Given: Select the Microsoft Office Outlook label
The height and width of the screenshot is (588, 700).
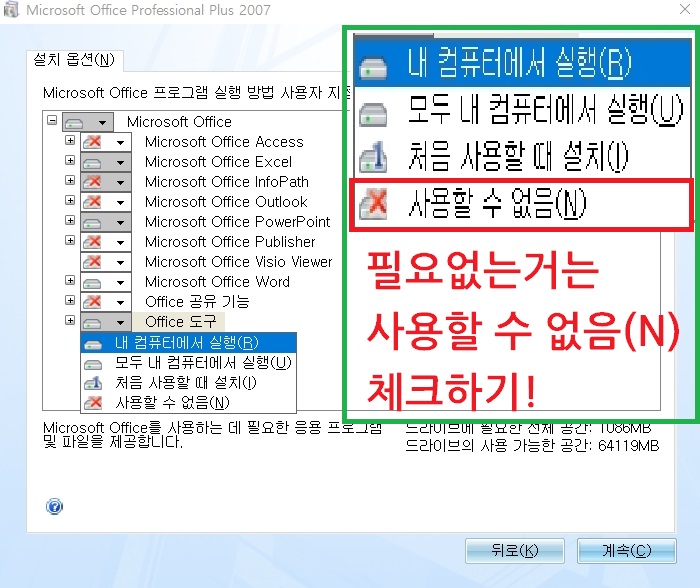Looking at the screenshot, I should click(226, 202).
